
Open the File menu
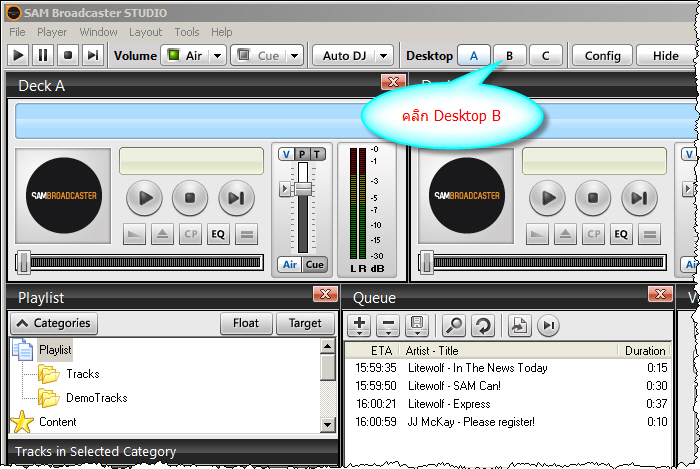17,32
